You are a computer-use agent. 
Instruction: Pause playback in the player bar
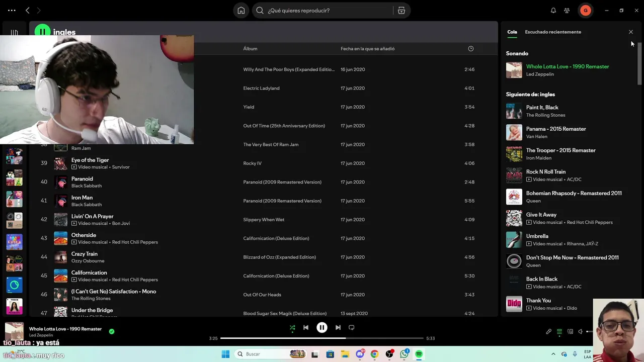pos(321,327)
